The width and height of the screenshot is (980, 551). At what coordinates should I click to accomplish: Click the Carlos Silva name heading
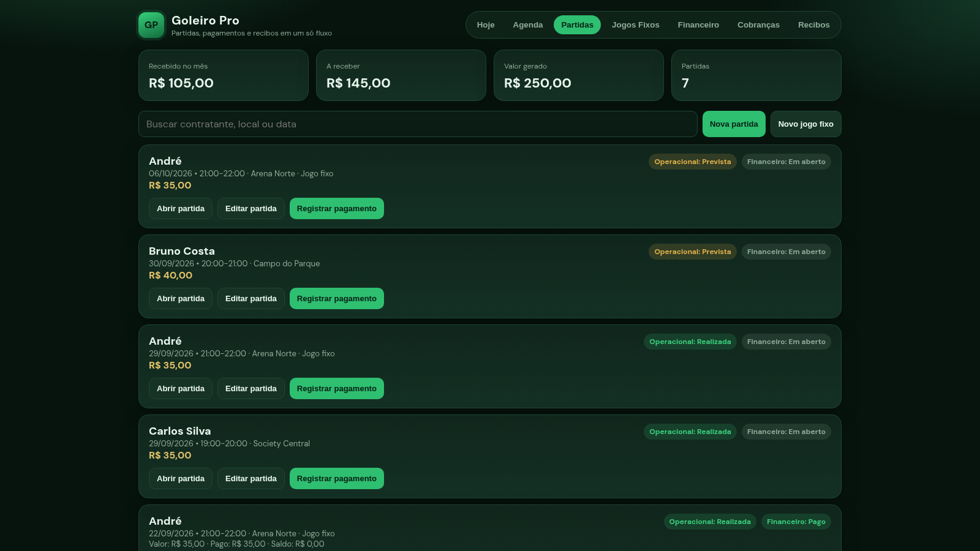pyautogui.click(x=180, y=431)
